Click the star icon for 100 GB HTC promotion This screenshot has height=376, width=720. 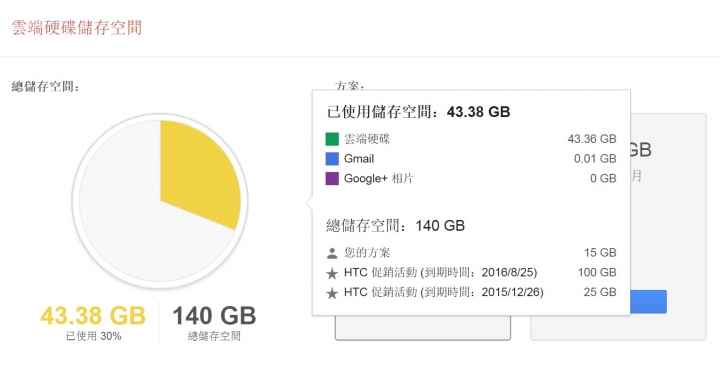[332, 274]
